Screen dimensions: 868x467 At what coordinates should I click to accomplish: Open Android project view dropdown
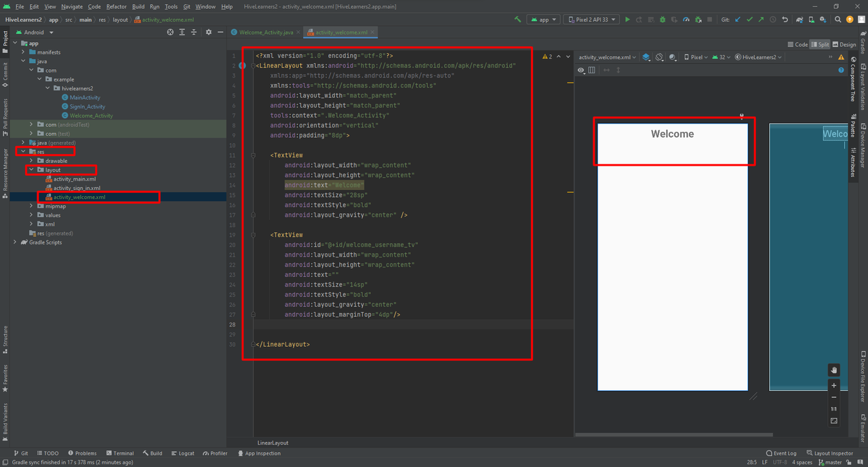click(x=34, y=32)
